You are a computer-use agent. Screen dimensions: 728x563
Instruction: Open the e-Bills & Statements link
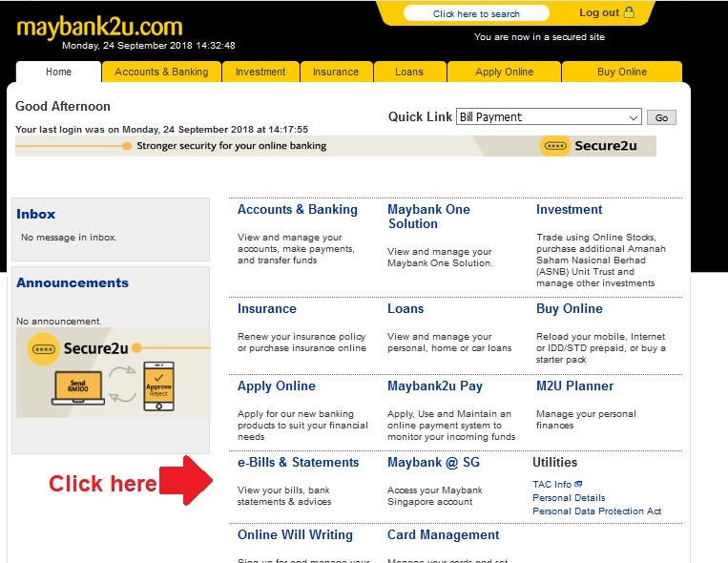click(298, 463)
